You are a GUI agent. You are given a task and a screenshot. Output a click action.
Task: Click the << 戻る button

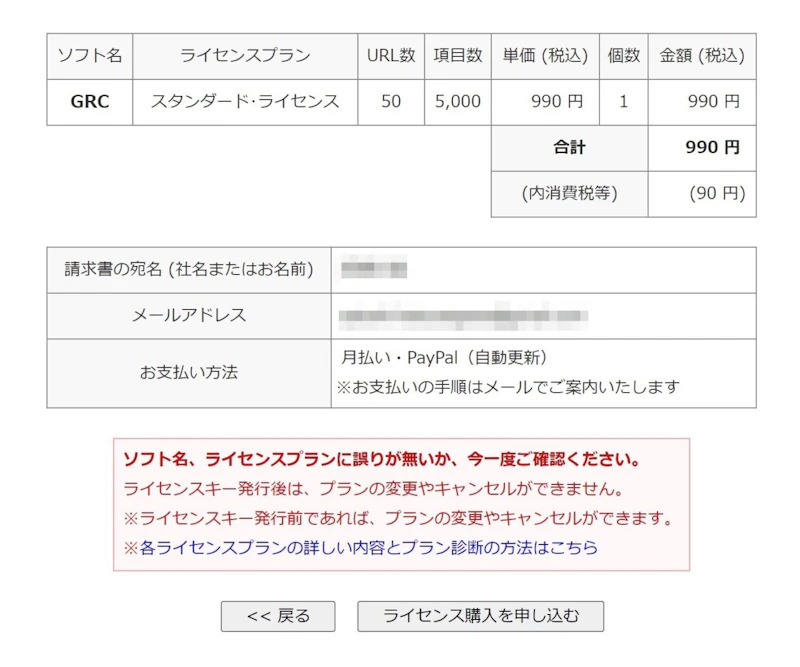[x=279, y=616]
